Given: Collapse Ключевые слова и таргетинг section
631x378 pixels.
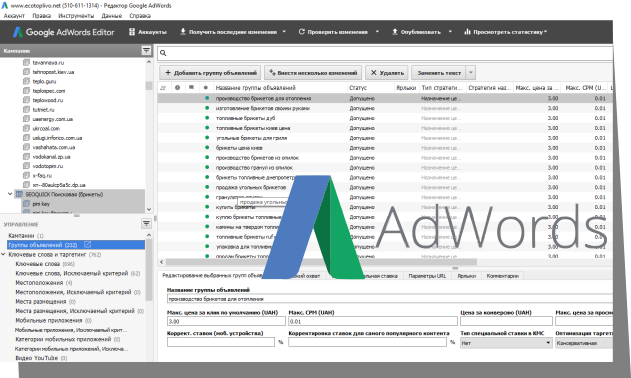Looking at the screenshot, I should pos(3,254).
